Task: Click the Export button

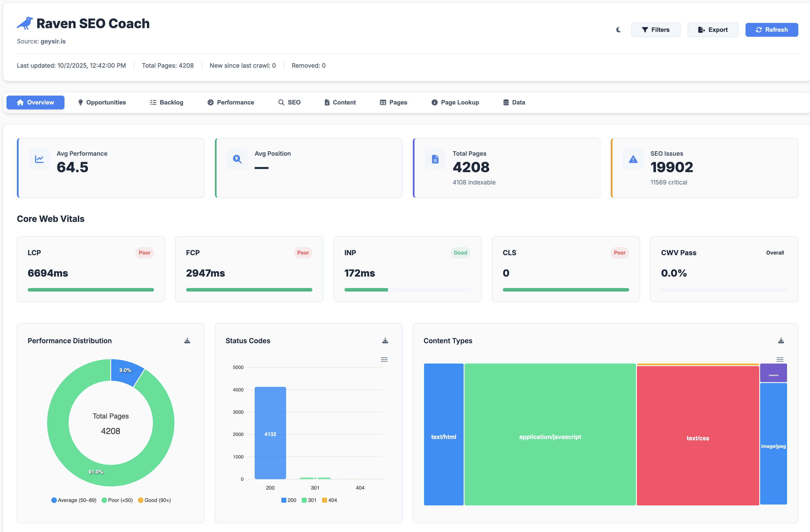Action: click(x=713, y=30)
